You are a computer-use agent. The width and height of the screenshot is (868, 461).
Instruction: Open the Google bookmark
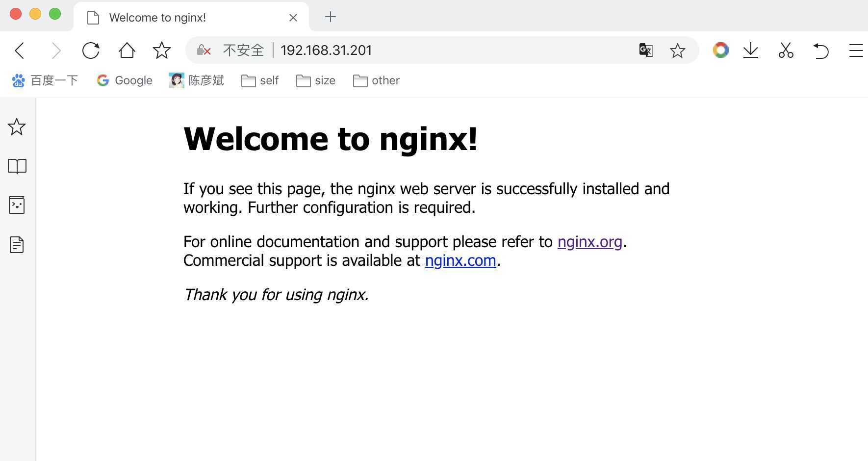click(x=125, y=80)
